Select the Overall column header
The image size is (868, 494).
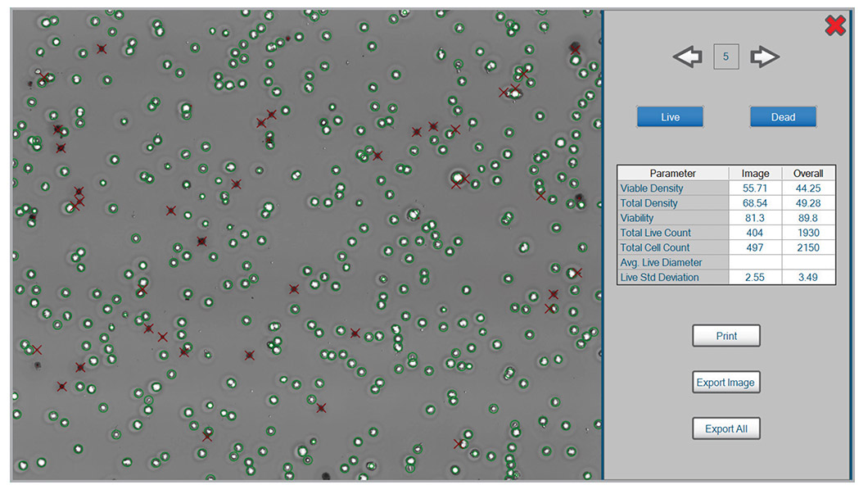click(x=808, y=174)
